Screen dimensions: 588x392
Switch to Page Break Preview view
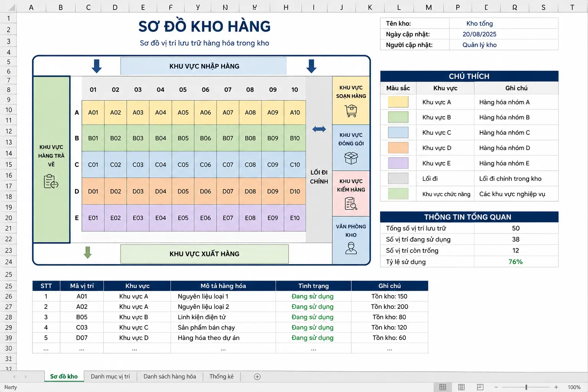pyautogui.click(x=480, y=387)
